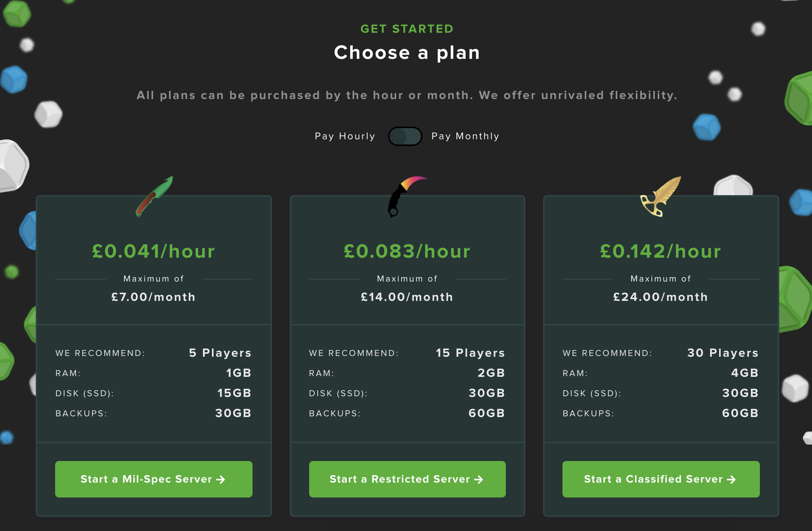Click the £0.041/hour price heading
Image resolution: width=812 pixels, height=531 pixels.
pyautogui.click(x=154, y=251)
